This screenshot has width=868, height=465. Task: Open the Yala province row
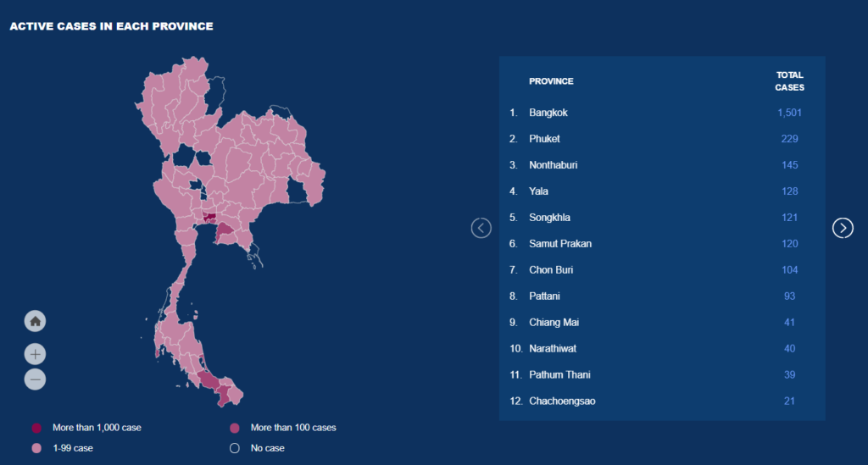[661, 191]
